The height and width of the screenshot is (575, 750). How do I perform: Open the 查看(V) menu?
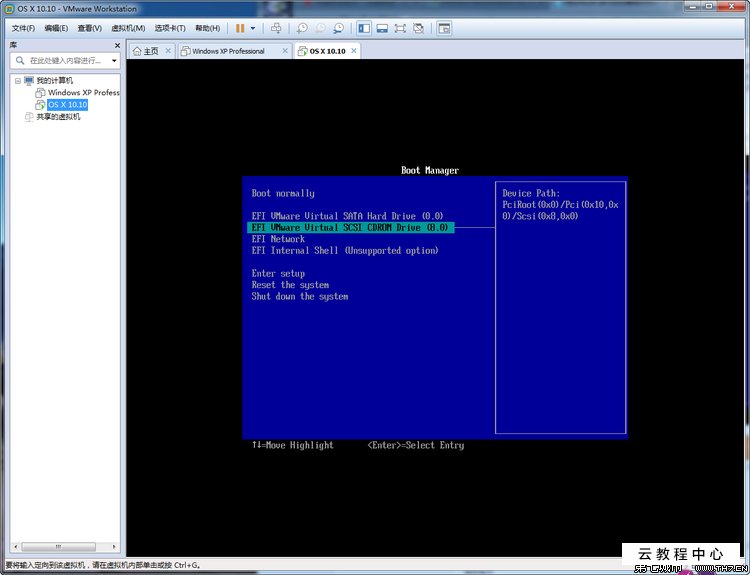(x=89, y=28)
